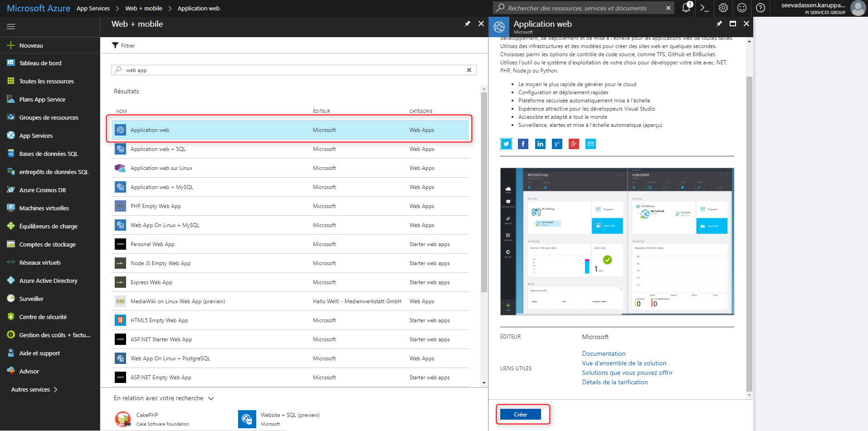This screenshot has height=431, width=868.
Task: Click the Web + mobile breadcrumb
Action: tap(144, 8)
